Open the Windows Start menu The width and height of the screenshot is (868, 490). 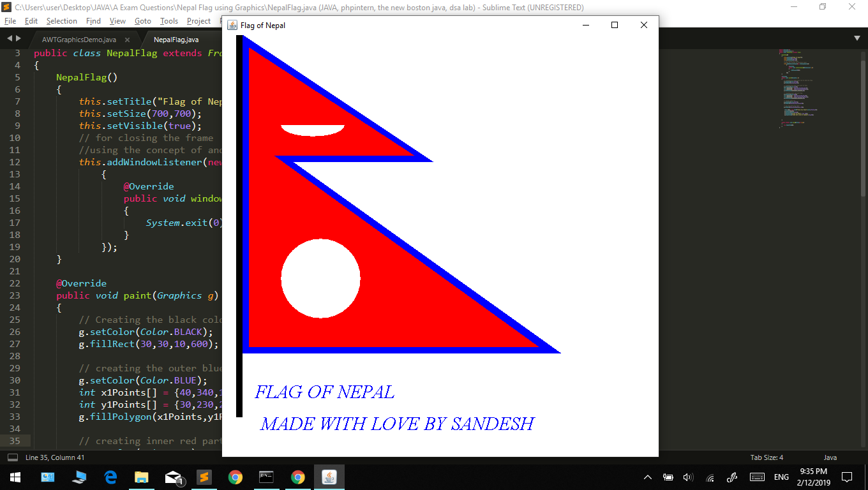click(x=15, y=477)
